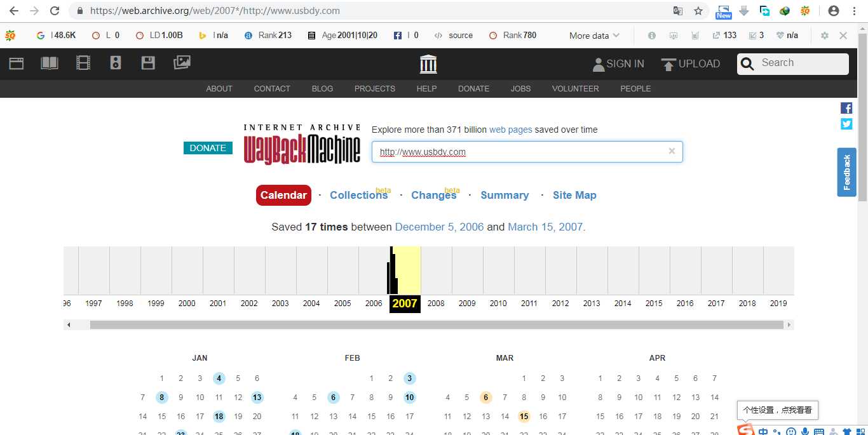The height and width of the screenshot is (435, 868).
Task: Click the Wayback Machine logo
Action: 302,145
